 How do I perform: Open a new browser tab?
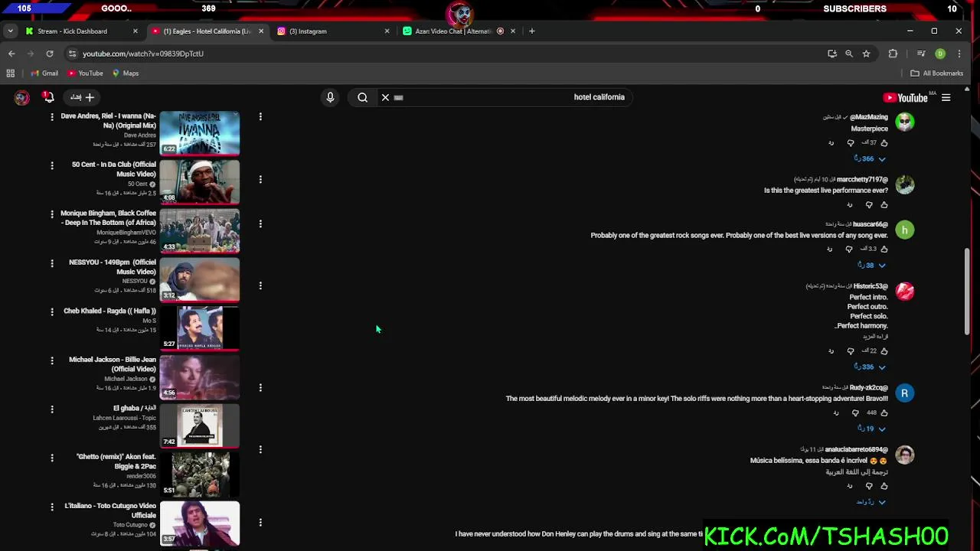pos(532,31)
